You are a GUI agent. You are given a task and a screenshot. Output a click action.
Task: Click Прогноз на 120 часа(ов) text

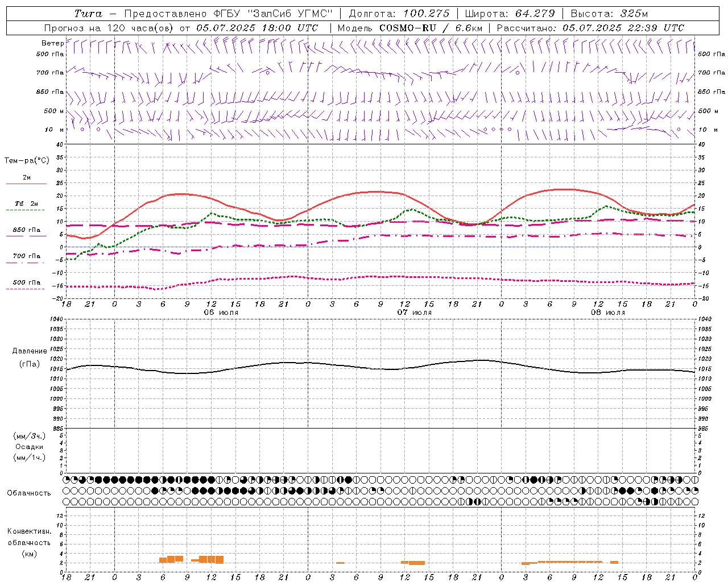pyautogui.click(x=109, y=28)
